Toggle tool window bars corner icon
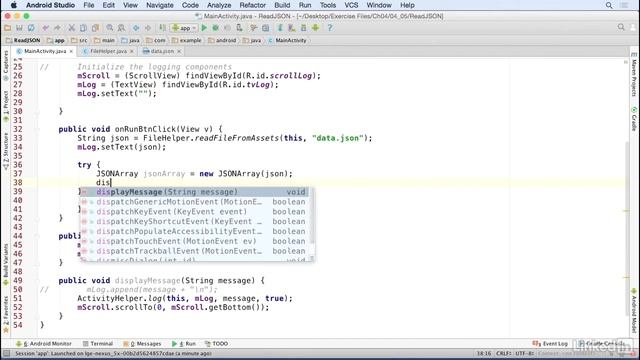The image size is (640, 360). coord(6,353)
